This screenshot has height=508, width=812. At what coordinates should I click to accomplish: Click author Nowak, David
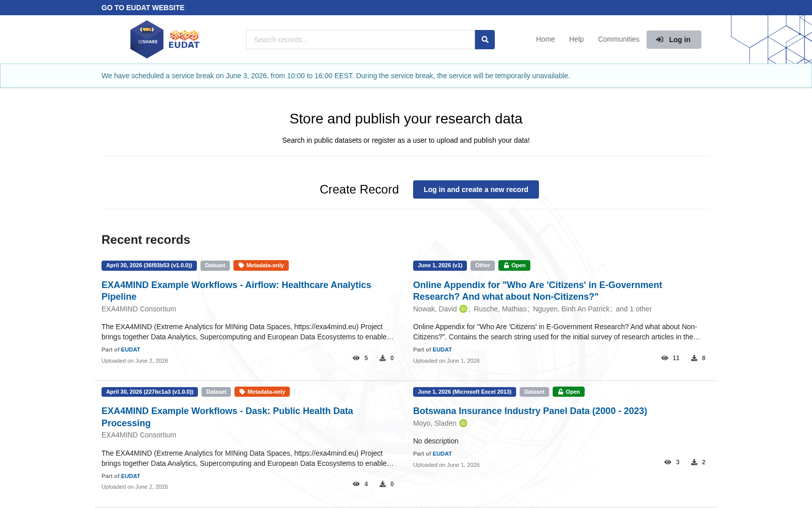435,309
